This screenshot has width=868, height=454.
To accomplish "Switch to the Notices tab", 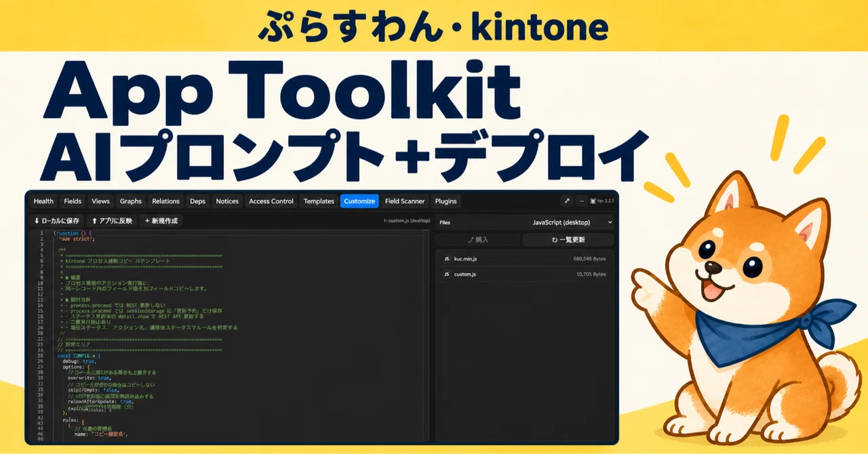I will pyautogui.click(x=227, y=201).
